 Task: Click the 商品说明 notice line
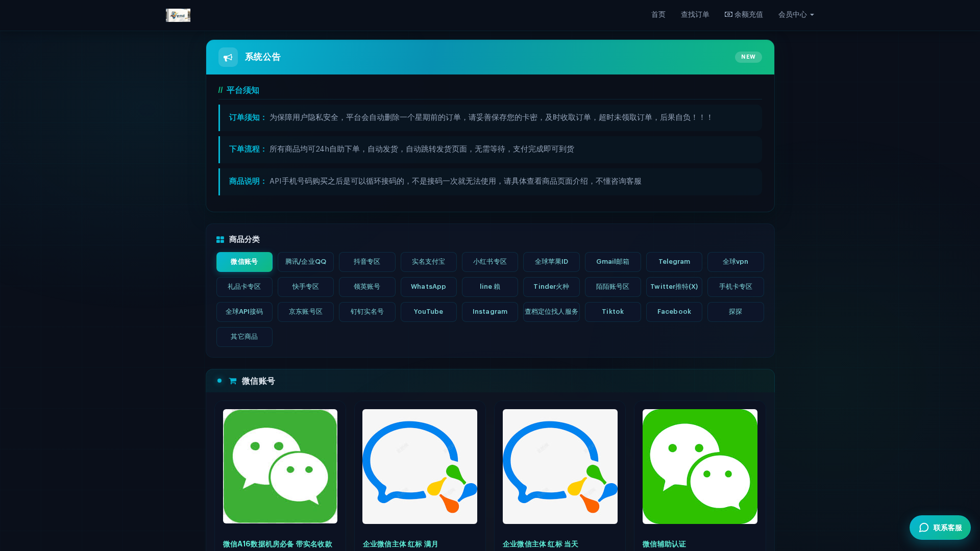coord(490,182)
